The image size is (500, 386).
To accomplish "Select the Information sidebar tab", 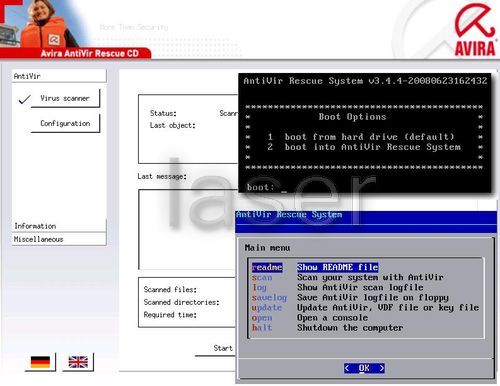I will pyautogui.click(x=59, y=226).
